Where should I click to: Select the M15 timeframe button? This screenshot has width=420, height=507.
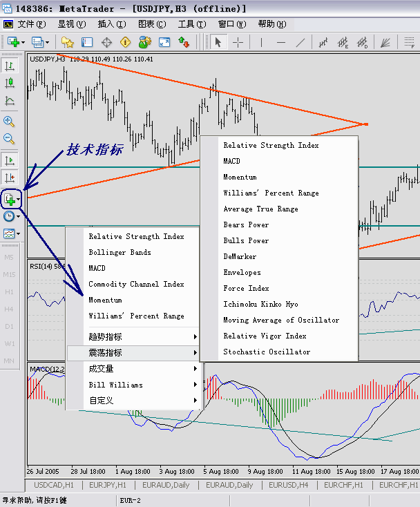click(9, 274)
